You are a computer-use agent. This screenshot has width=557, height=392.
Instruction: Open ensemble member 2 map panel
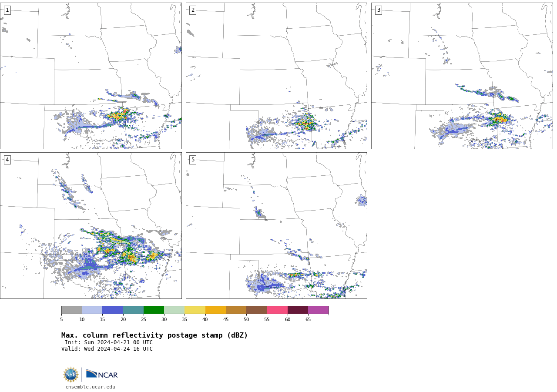[x=276, y=76]
